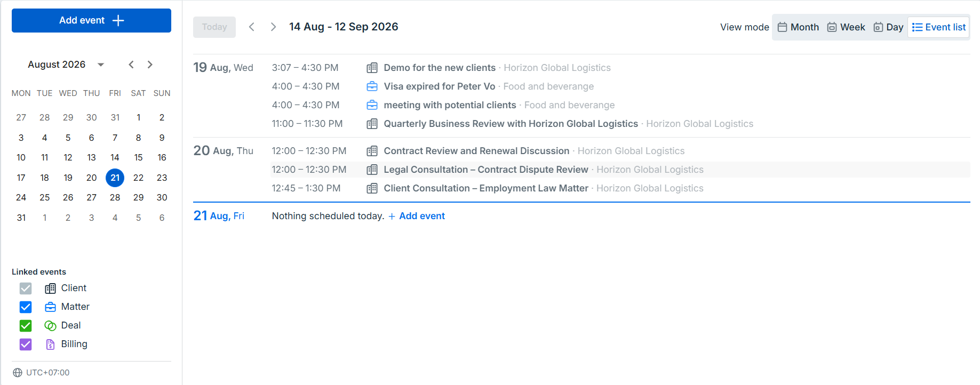Click the 20 Aug, Thu date heading

click(x=223, y=151)
